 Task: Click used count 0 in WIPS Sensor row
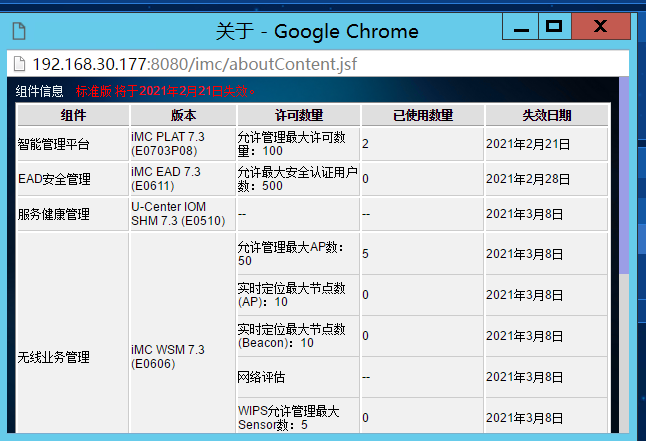point(423,415)
